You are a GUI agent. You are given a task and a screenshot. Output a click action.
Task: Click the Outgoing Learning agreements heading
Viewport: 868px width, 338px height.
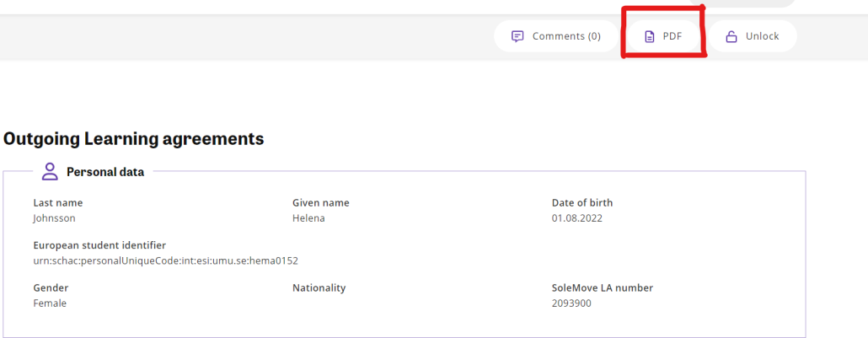click(x=133, y=138)
